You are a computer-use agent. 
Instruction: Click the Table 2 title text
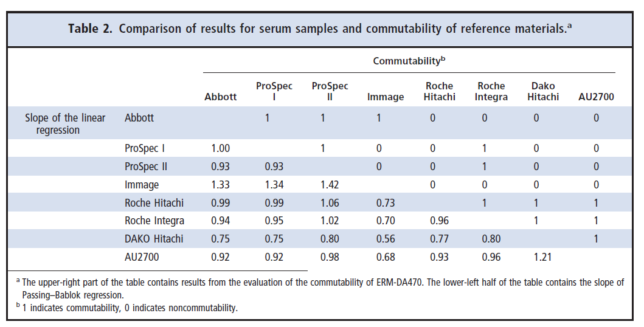pos(320,29)
